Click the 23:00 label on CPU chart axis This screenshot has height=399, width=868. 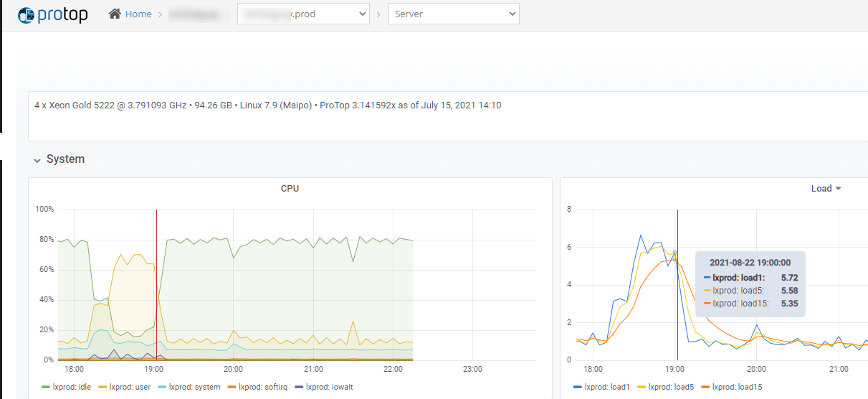[472, 369]
